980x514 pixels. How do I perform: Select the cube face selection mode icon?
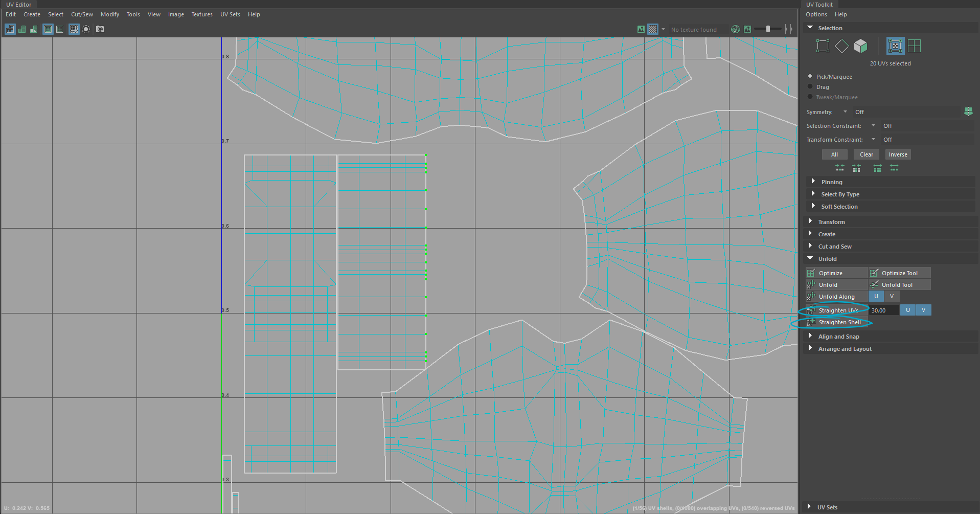coord(861,46)
